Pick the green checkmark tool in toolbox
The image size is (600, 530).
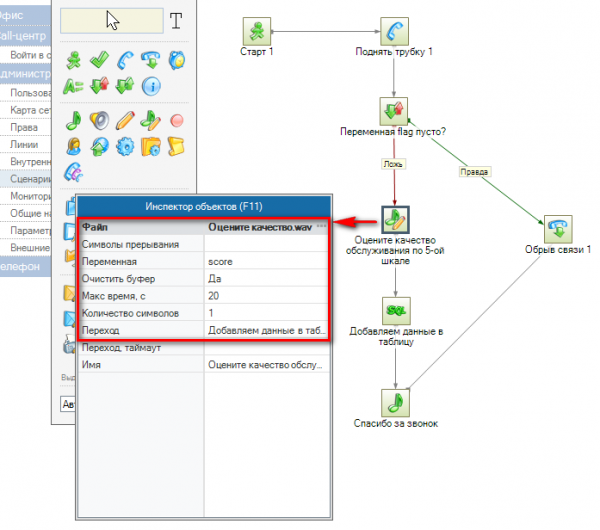(x=101, y=61)
